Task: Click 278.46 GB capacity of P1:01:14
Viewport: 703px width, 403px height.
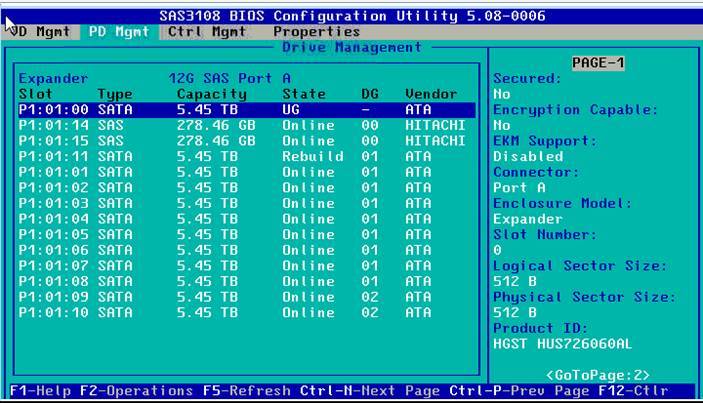Action: coord(216,126)
